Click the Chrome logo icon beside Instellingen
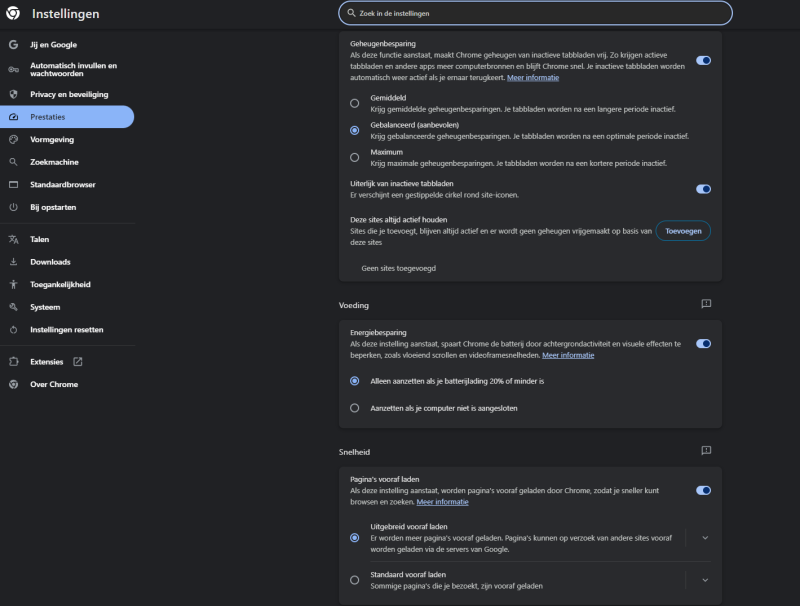 tap(13, 14)
